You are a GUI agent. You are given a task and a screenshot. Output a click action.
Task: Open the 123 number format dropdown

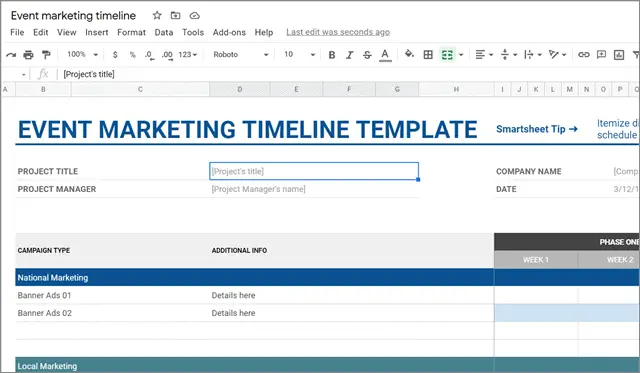pos(188,55)
